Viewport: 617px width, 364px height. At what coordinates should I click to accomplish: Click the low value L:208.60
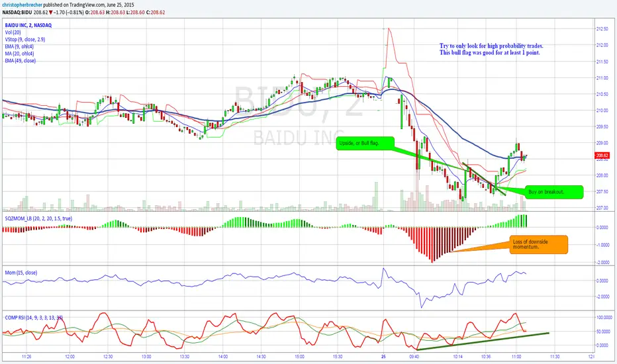pyautogui.click(x=135, y=13)
